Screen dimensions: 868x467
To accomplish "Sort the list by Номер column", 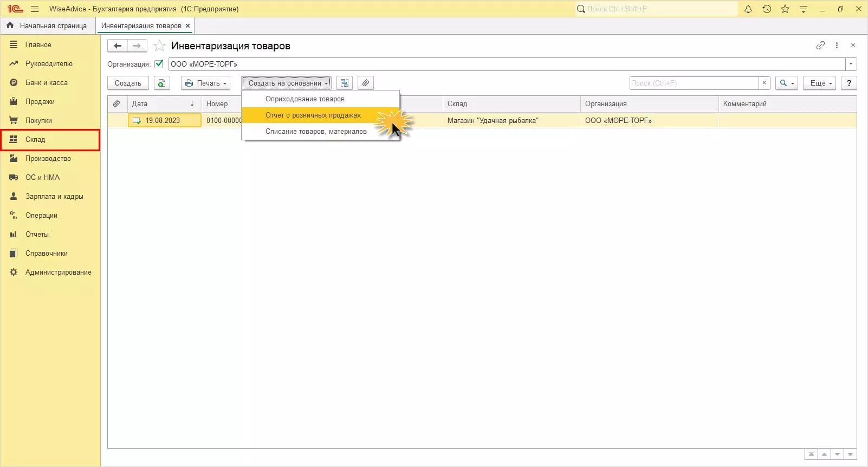I will 222,103.
